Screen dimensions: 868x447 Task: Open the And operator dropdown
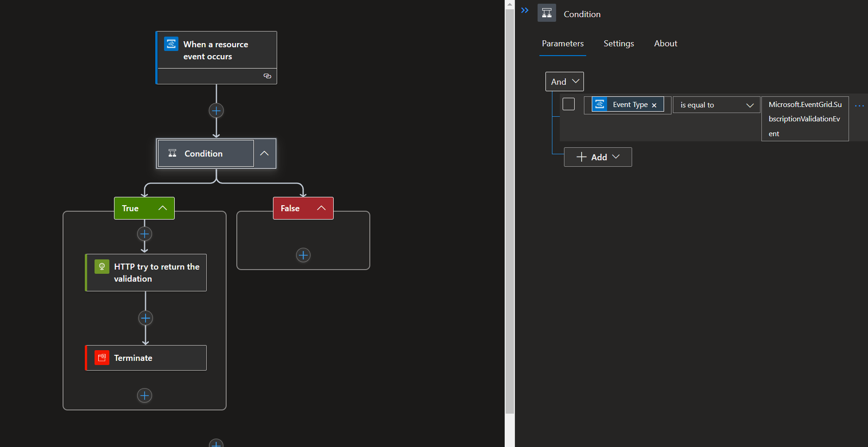[x=576, y=81]
